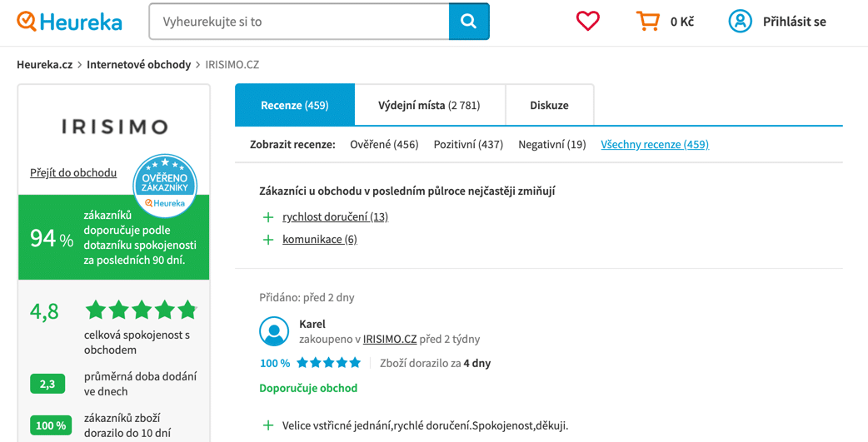Click the user profile icon
Viewport: 868px width, 442px height.
tap(740, 22)
